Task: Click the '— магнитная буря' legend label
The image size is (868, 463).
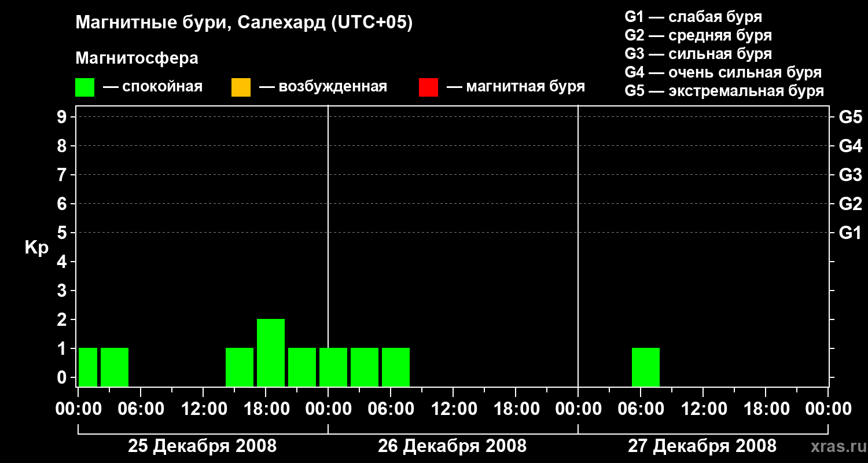Action: click(x=516, y=87)
